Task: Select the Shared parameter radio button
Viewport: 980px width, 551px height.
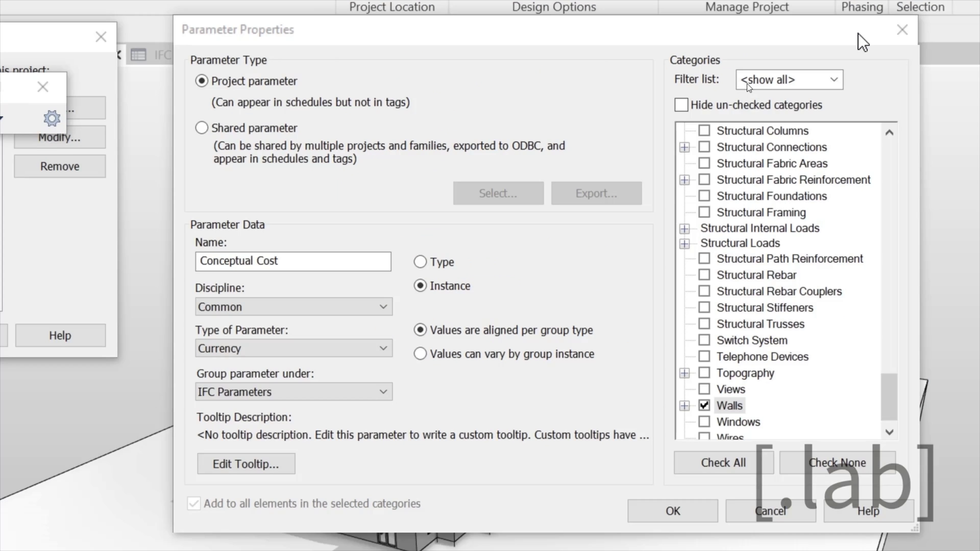Action: [202, 128]
